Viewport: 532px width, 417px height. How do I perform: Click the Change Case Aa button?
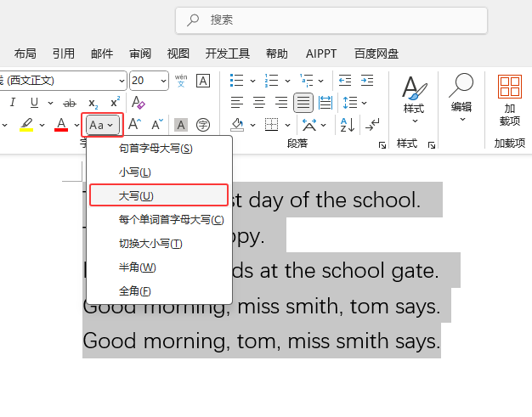coord(102,125)
